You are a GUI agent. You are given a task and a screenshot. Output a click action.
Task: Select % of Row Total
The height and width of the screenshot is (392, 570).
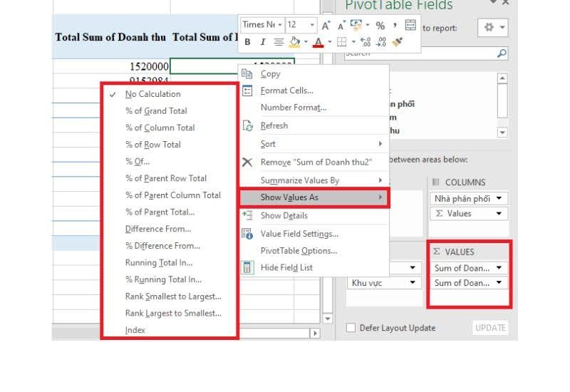(170, 145)
